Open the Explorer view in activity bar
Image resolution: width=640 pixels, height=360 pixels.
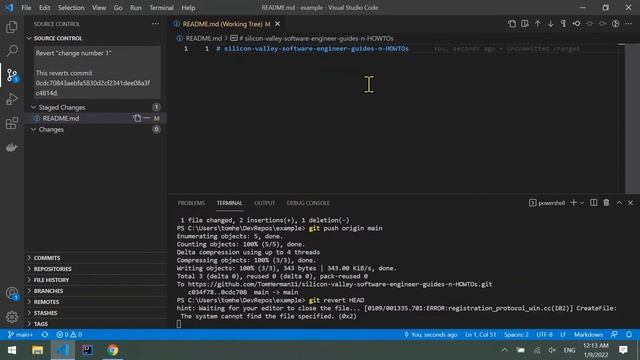pos(12,27)
